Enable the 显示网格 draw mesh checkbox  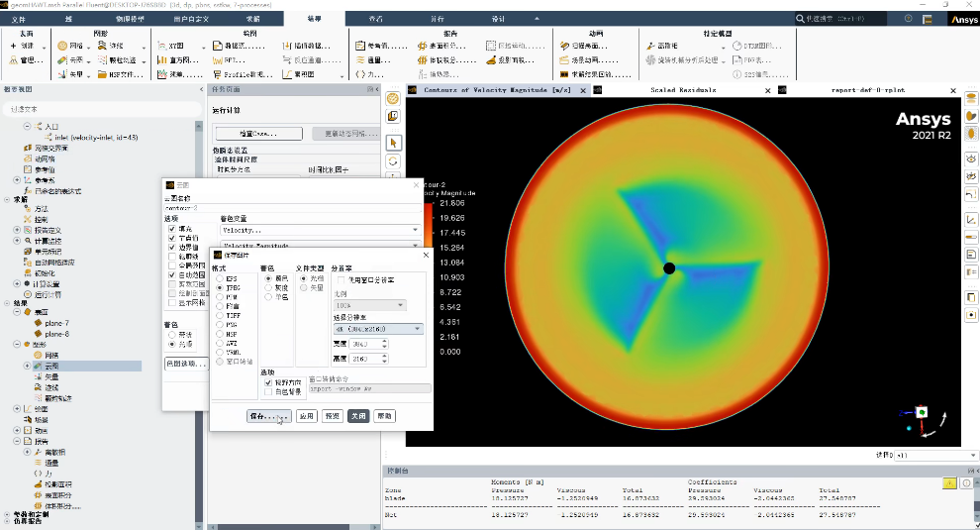[x=172, y=303]
